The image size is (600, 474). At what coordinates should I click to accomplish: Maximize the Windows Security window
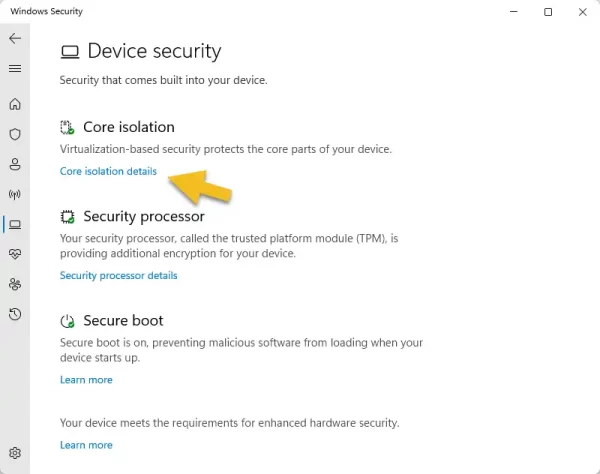pos(548,12)
